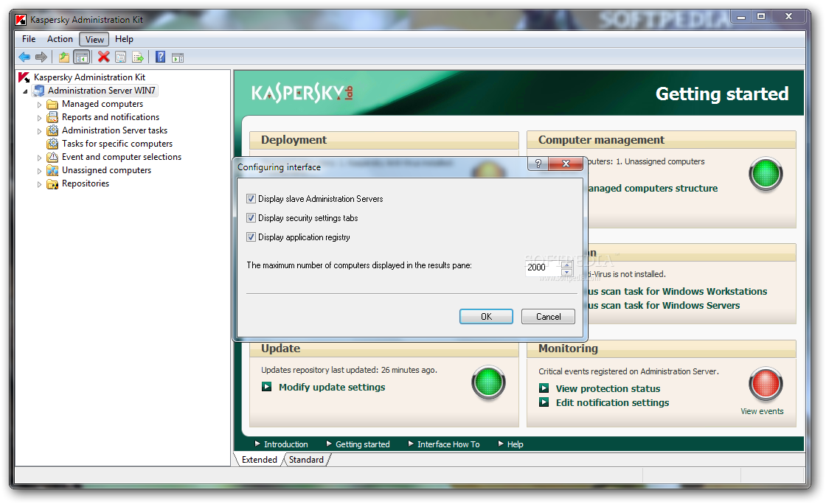This screenshot has width=826, height=504.
Task: Expand the Unassigned computers node
Action: click(x=39, y=171)
